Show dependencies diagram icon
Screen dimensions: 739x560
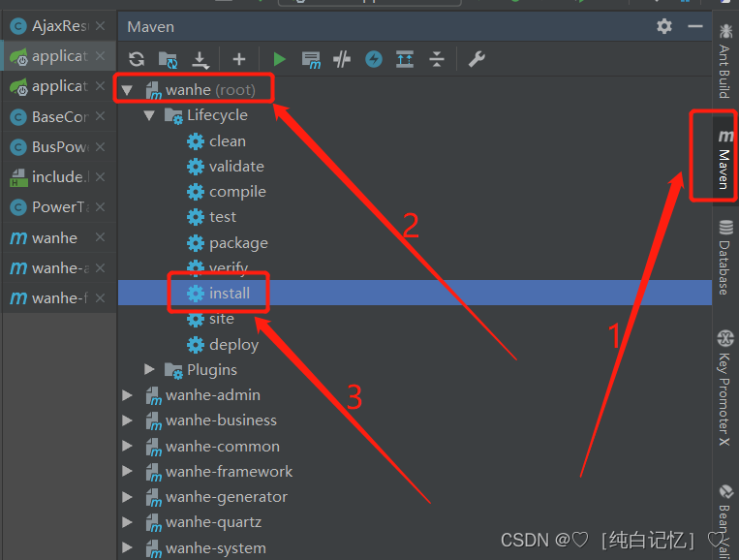coord(405,59)
